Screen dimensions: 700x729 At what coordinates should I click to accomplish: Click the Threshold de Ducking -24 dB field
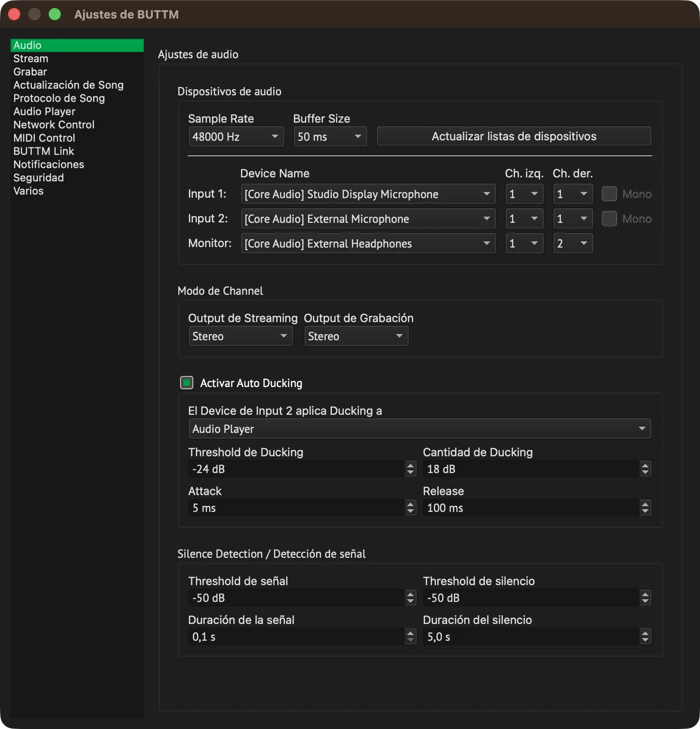pos(297,469)
